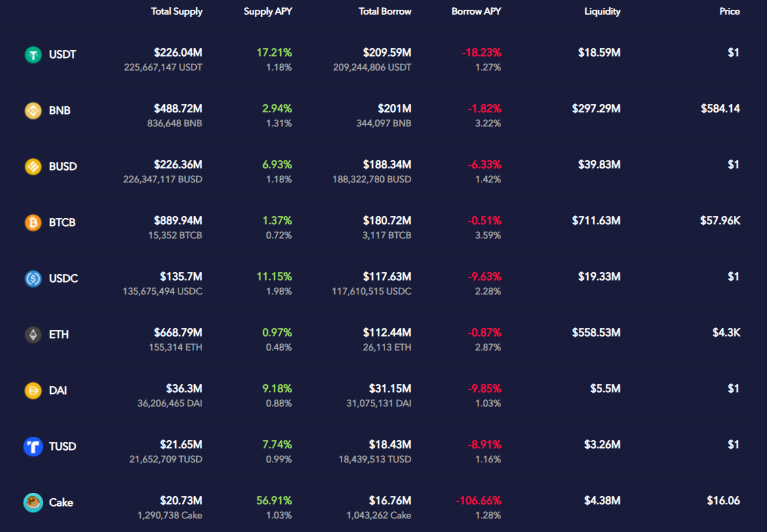
Task: Select the blue USDC coin icon
Action: click(33, 278)
